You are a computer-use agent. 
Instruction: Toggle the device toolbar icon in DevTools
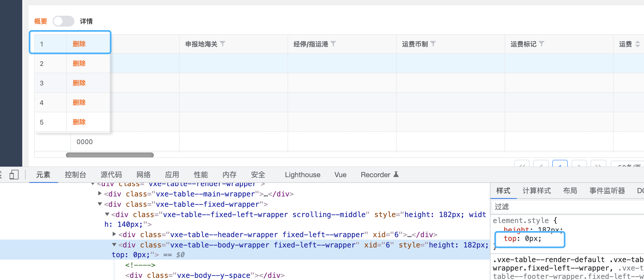pos(14,175)
